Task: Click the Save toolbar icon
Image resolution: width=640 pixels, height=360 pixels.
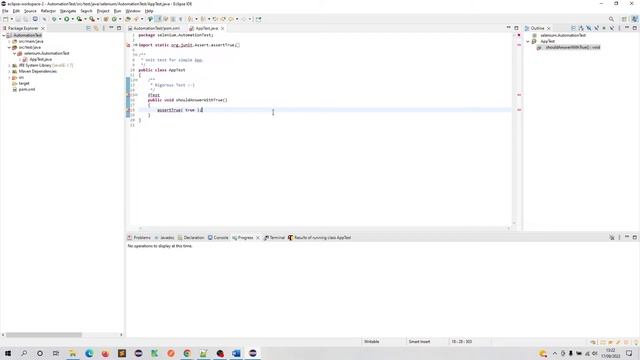Action: (18, 19)
